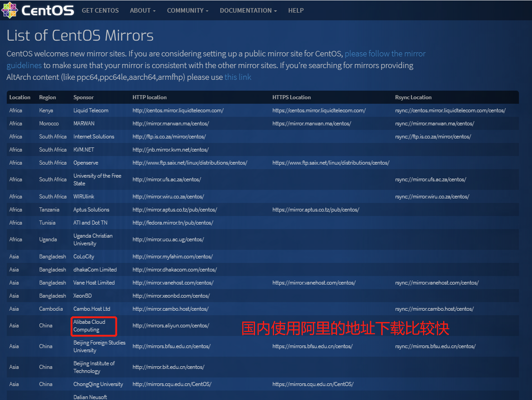Select the ftp.is.co.za rsync address
The height and width of the screenshot is (400, 532).
pos(433,137)
